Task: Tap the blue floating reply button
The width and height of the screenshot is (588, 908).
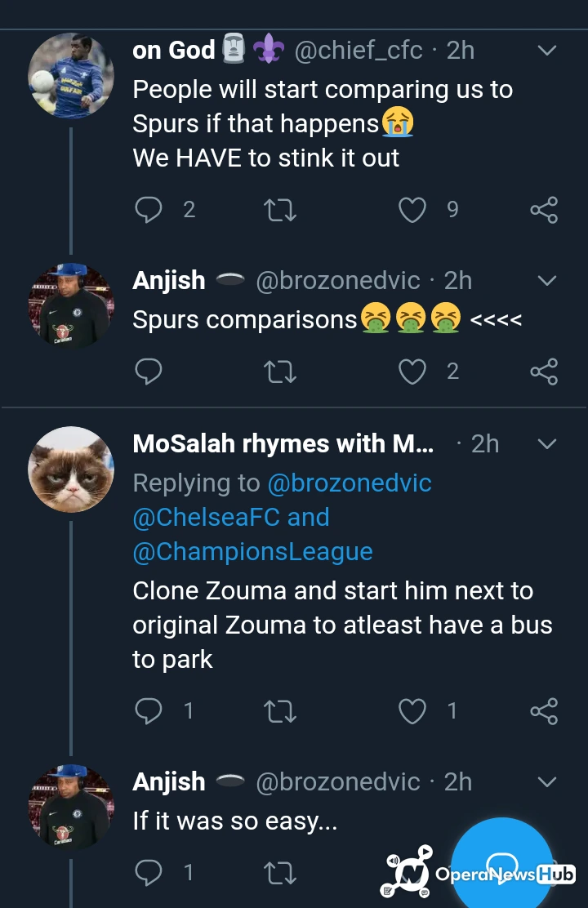Action: coord(501,867)
